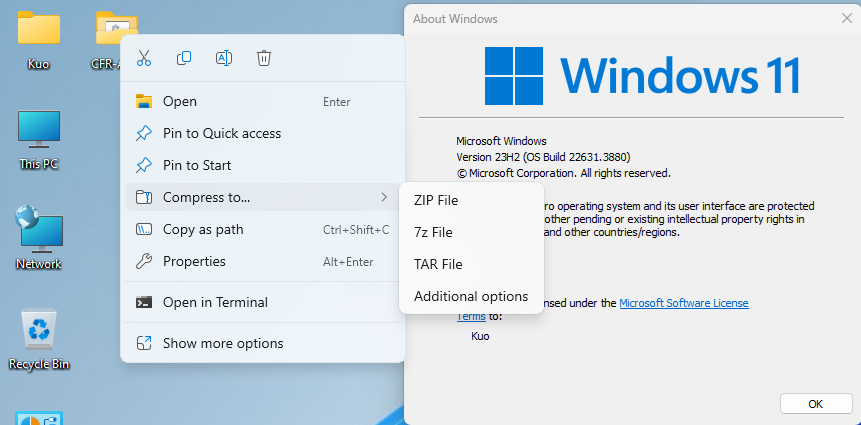The image size is (861, 425).
Task: Click the OK button in About Windows
Action: (816, 404)
